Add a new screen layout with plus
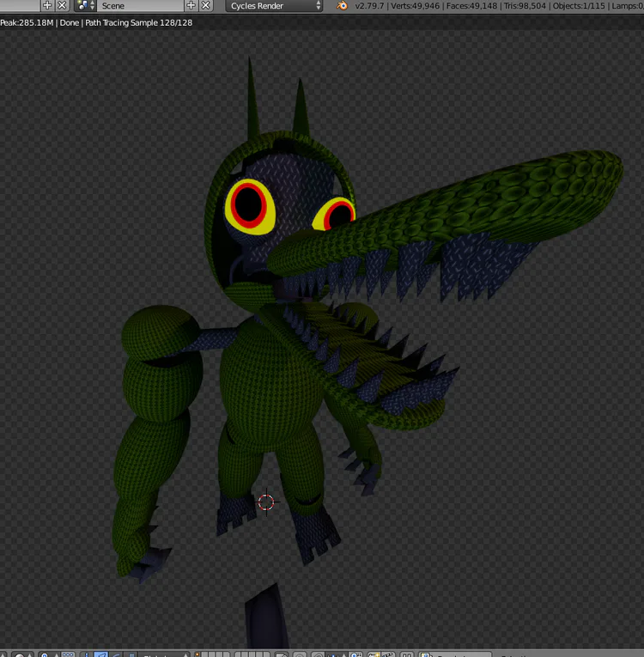644x657 pixels. 47,5
